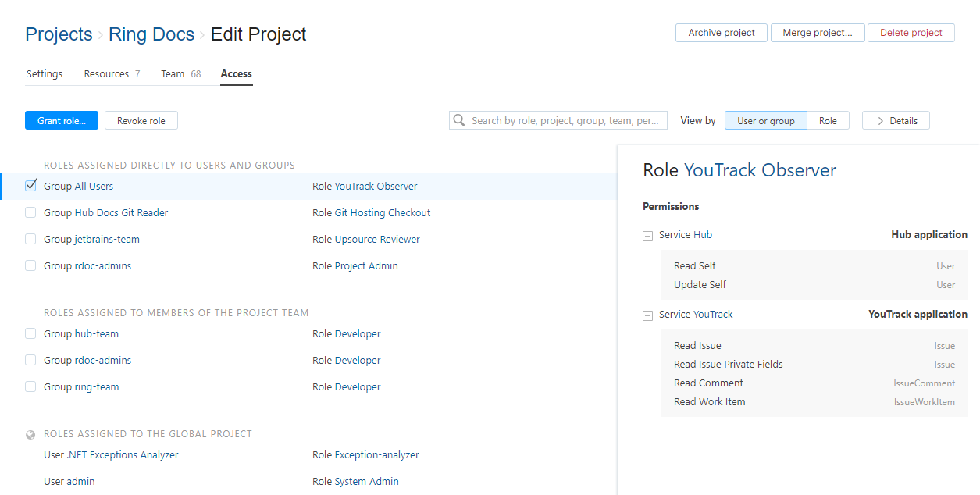Open the YouTrack Observer role heading link
The image size is (980, 495).
point(760,170)
